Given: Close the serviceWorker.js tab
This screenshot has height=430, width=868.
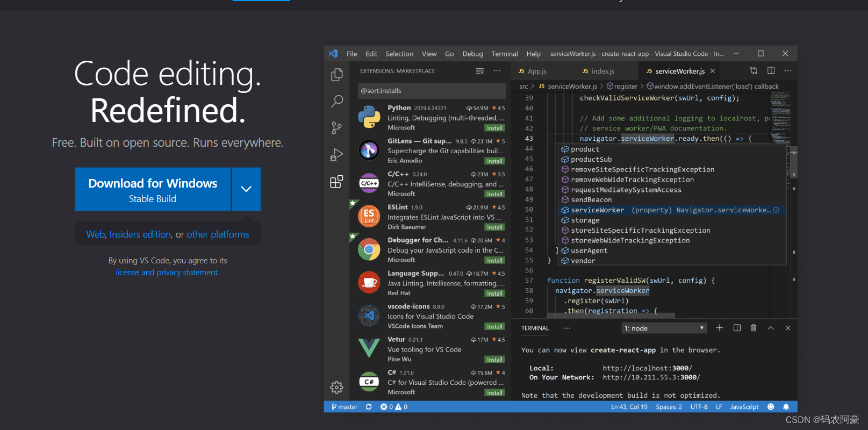Looking at the screenshot, I should click(713, 71).
